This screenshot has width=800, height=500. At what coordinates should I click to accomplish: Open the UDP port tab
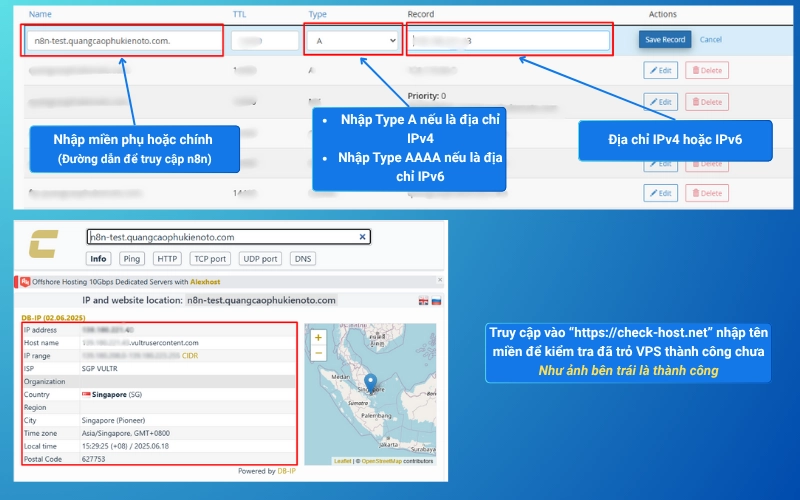tap(260, 259)
